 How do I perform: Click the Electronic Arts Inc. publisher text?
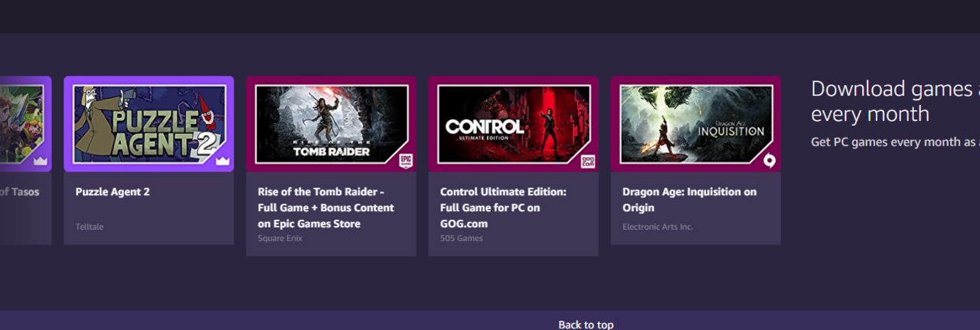(x=658, y=227)
